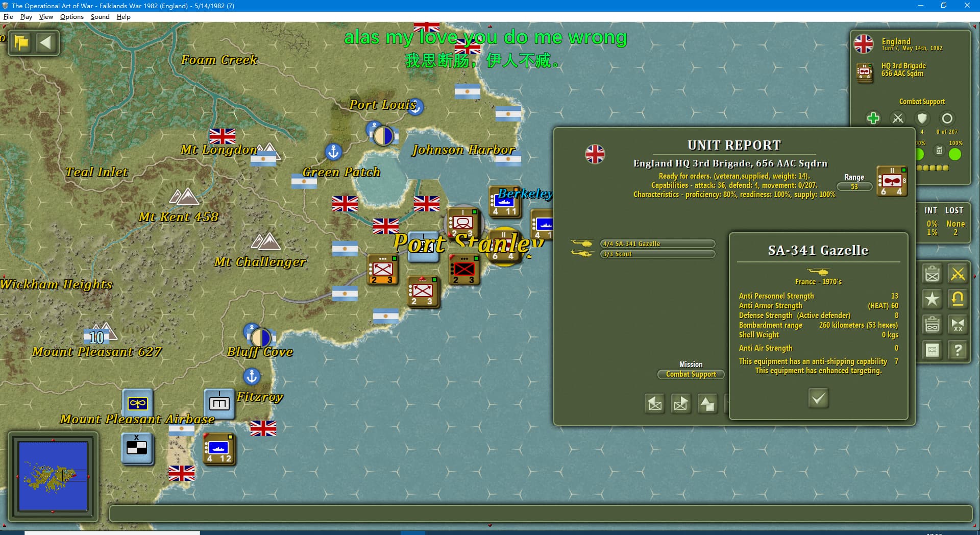Click the yellow flag button
The image size is (980, 535).
pos(21,43)
